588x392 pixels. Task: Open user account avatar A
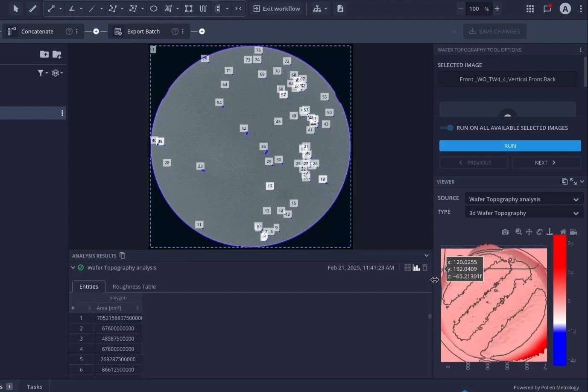(x=565, y=9)
